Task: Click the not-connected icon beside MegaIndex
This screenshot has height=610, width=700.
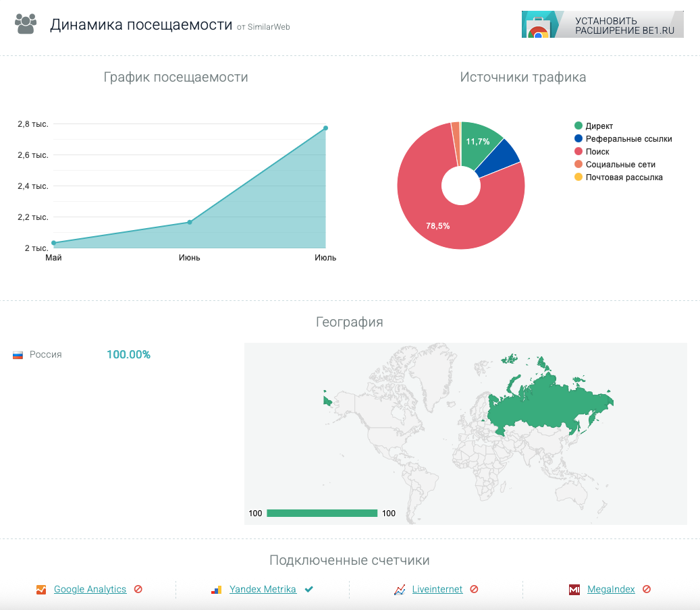Action: coord(647,589)
